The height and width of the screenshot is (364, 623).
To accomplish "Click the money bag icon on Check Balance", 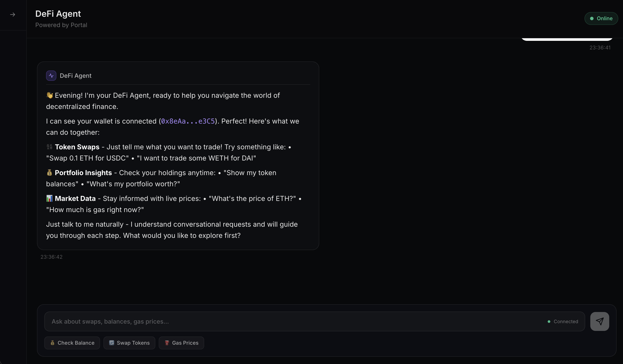I will coord(52,343).
